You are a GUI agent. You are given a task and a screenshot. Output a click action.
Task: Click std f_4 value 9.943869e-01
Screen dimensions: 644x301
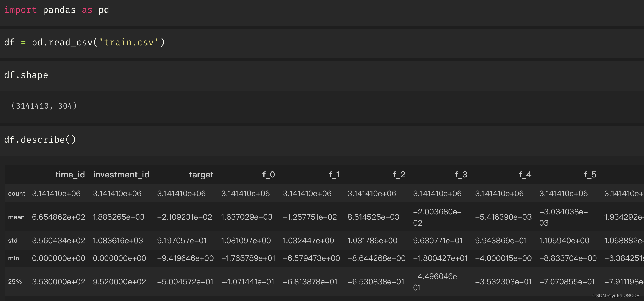[x=501, y=241]
